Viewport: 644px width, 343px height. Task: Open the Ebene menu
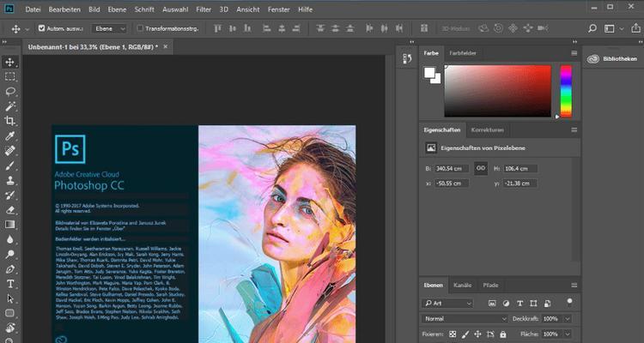coord(116,9)
